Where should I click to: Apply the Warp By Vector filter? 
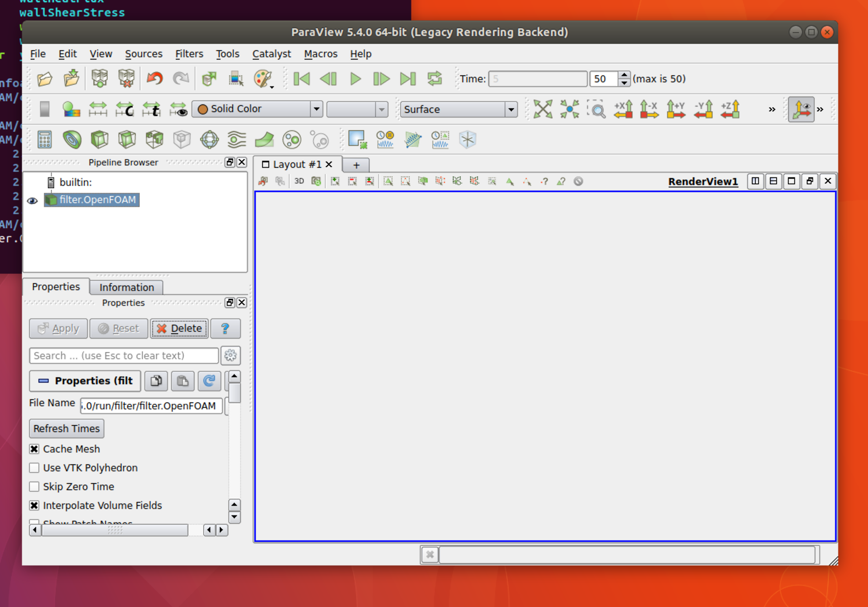click(x=264, y=140)
